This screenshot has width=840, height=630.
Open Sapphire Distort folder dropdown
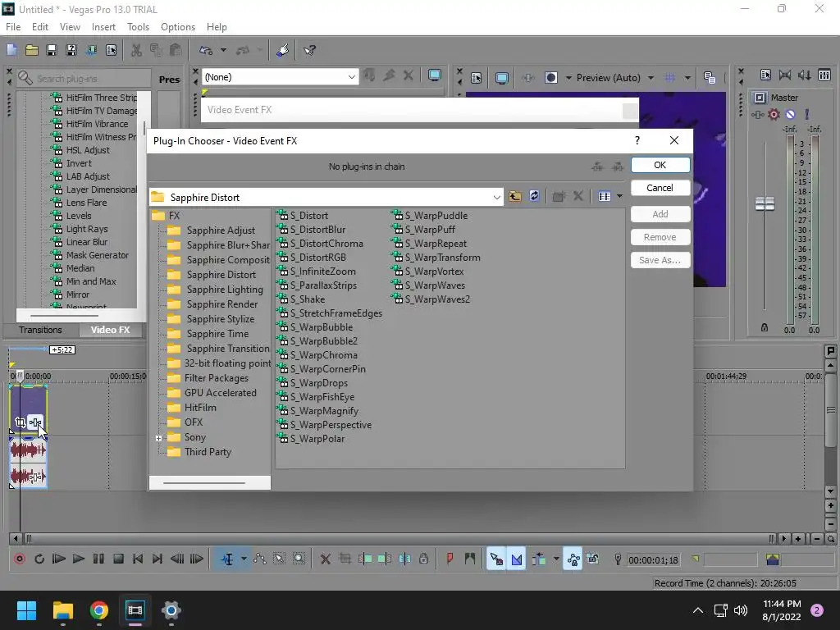click(x=496, y=198)
